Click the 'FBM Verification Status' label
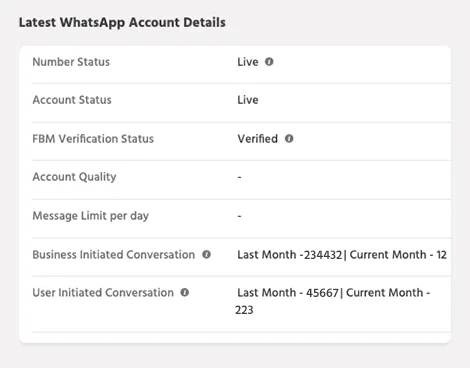The width and height of the screenshot is (470, 368). click(x=93, y=139)
